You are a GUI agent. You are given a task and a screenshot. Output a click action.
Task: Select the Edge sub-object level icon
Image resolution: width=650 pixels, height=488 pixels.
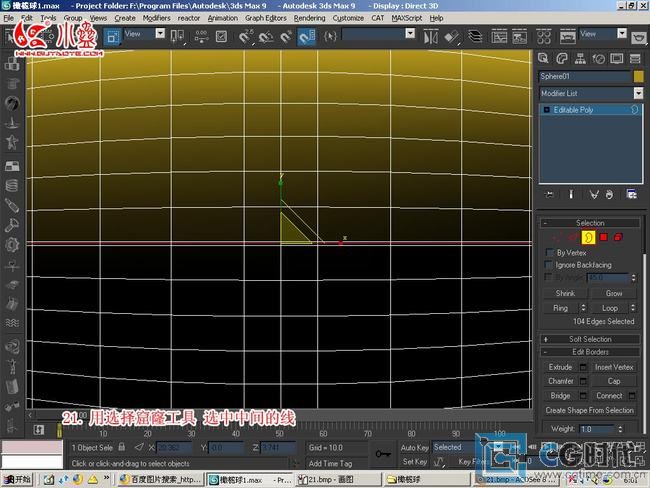(x=573, y=237)
